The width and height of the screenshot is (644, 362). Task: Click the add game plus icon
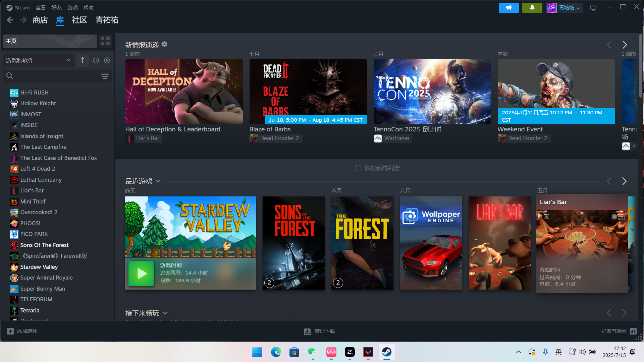10,331
